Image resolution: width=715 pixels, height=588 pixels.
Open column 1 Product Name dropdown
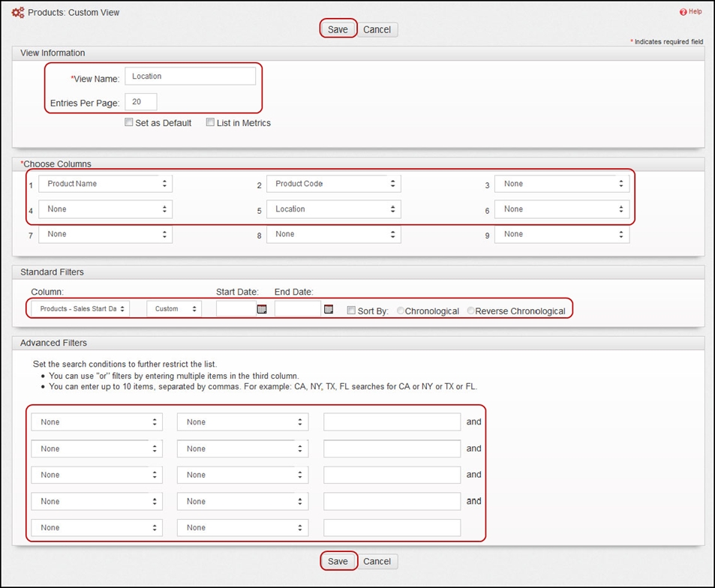(105, 184)
